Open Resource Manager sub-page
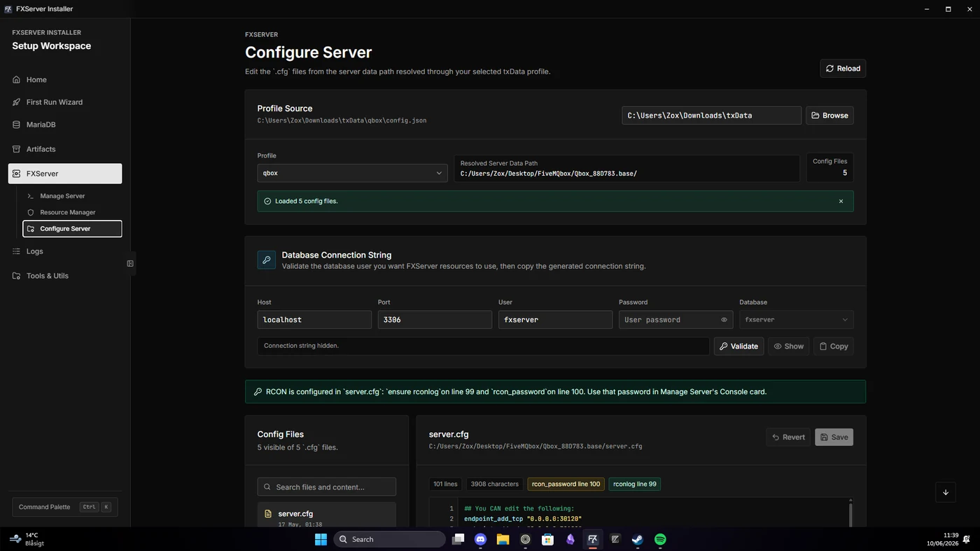 72,212
